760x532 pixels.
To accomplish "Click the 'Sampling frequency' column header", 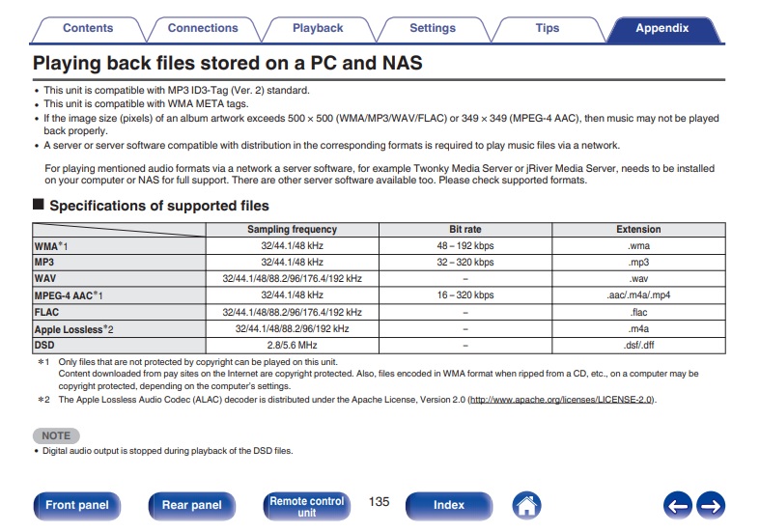I will click(293, 230).
